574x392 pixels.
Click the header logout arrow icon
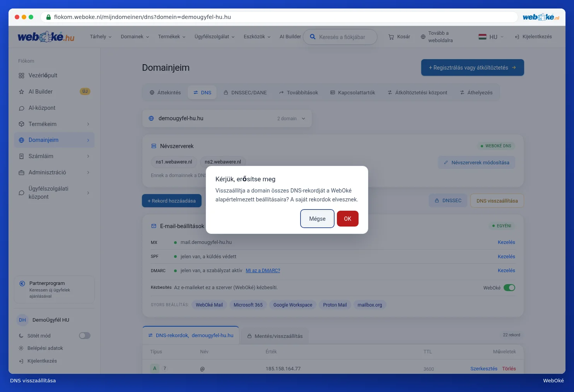coord(517,37)
